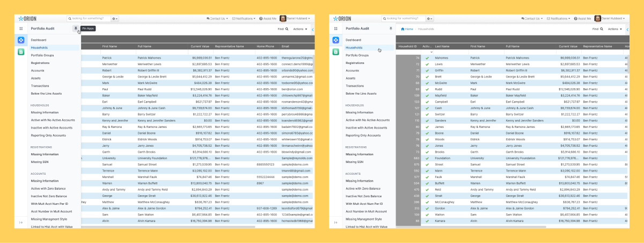Click the blue collapse chevron in left screenshot
This screenshot has height=243, width=644.
[x=313, y=29]
